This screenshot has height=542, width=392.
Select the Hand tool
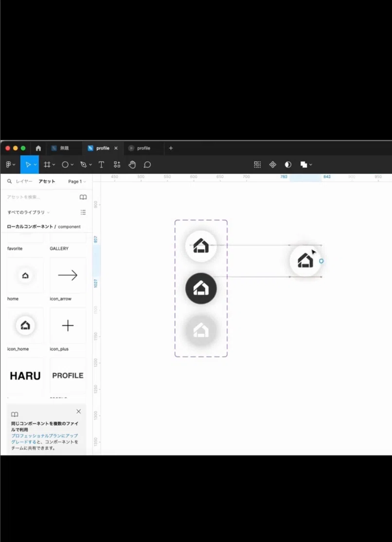[132, 164]
